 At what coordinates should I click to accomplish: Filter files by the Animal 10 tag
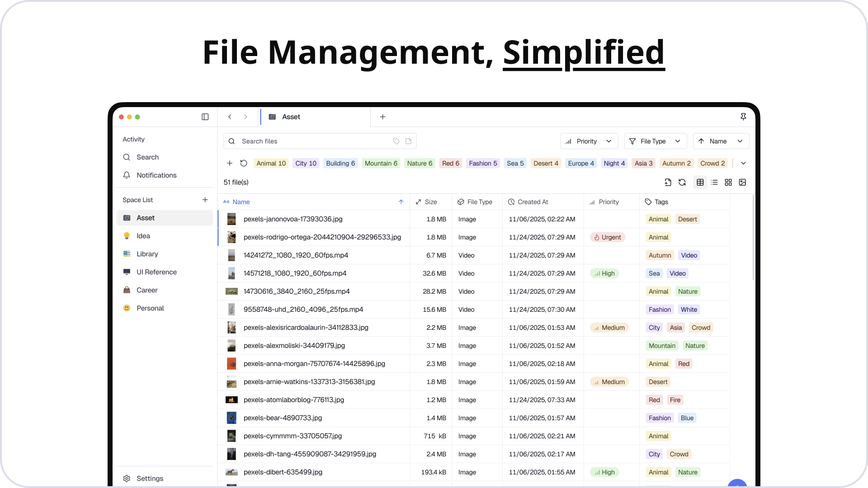tap(271, 163)
